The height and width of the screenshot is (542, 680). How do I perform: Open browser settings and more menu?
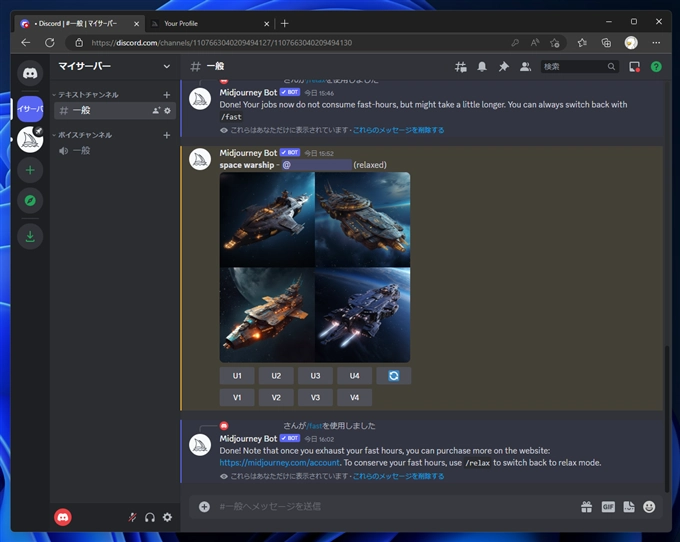[x=656, y=42]
